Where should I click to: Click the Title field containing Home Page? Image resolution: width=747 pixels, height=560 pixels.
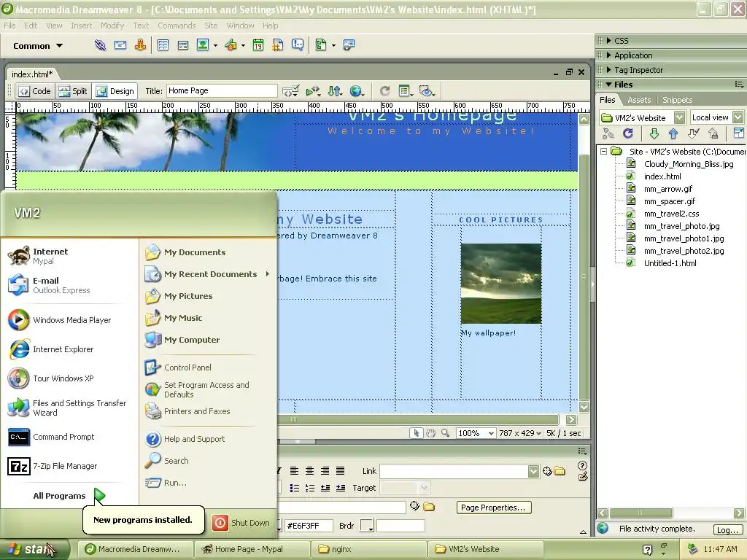click(222, 90)
